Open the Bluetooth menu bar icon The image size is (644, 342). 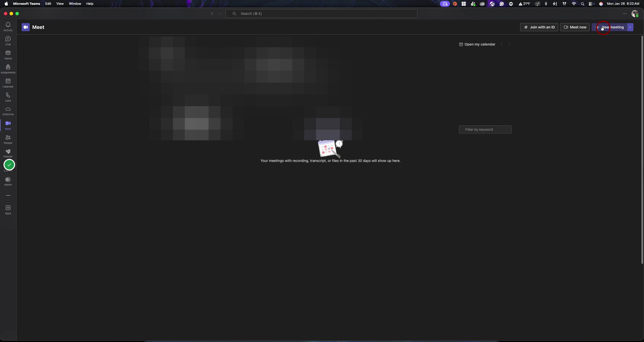pyautogui.click(x=546, y=4)
